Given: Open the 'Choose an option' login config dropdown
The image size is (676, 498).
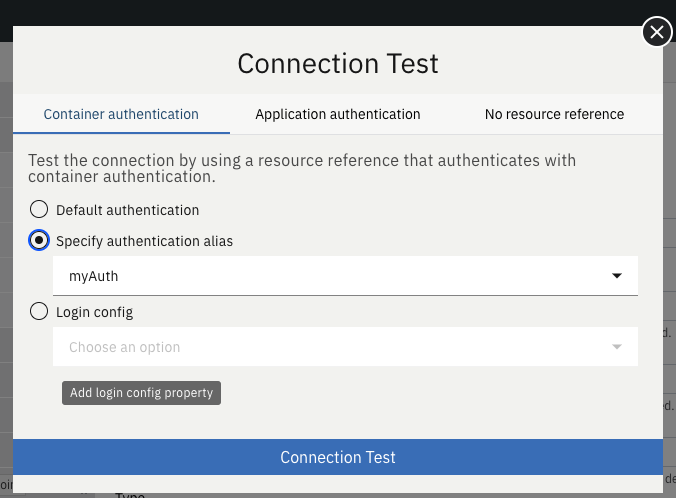Looking at the screenshot, I should coord(330,347).
